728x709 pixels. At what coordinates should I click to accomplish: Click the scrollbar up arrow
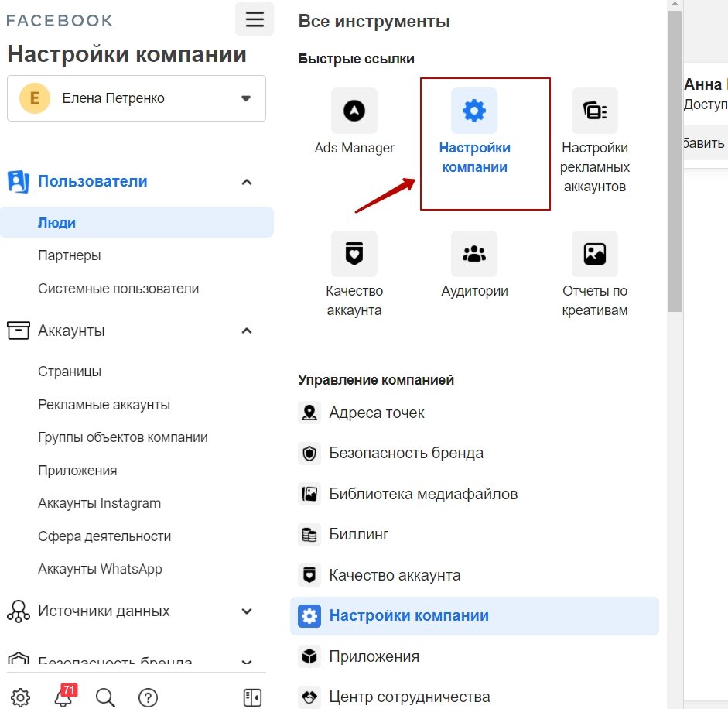click(x=675, y=4)
